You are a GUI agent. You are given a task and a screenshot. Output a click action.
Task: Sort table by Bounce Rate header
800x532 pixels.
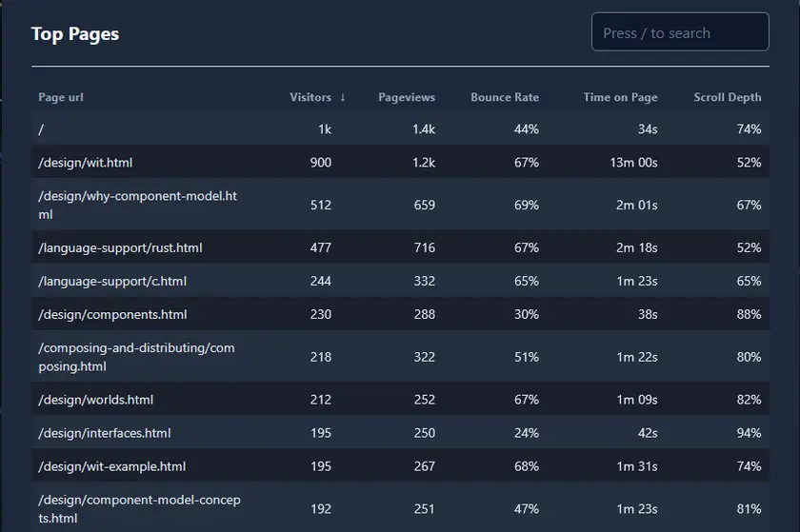click(x=504, y=97)
